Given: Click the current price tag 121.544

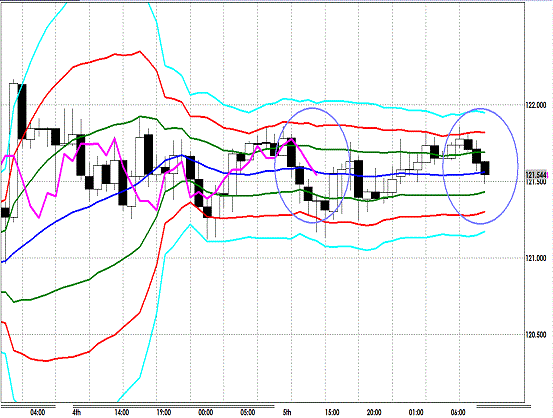Looking at the screenshot, I should pyautogui.click(x=536, y=175).
